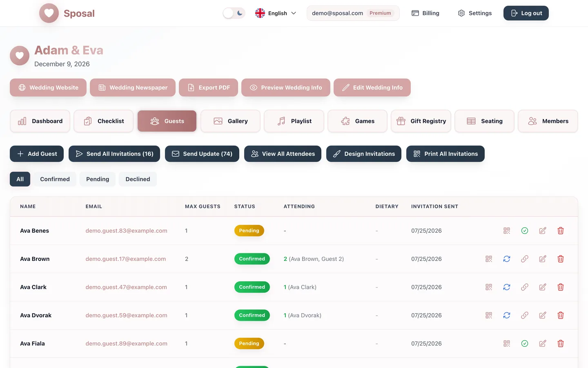Delete Ava Dvorak with the trash icon

point(561,315)
